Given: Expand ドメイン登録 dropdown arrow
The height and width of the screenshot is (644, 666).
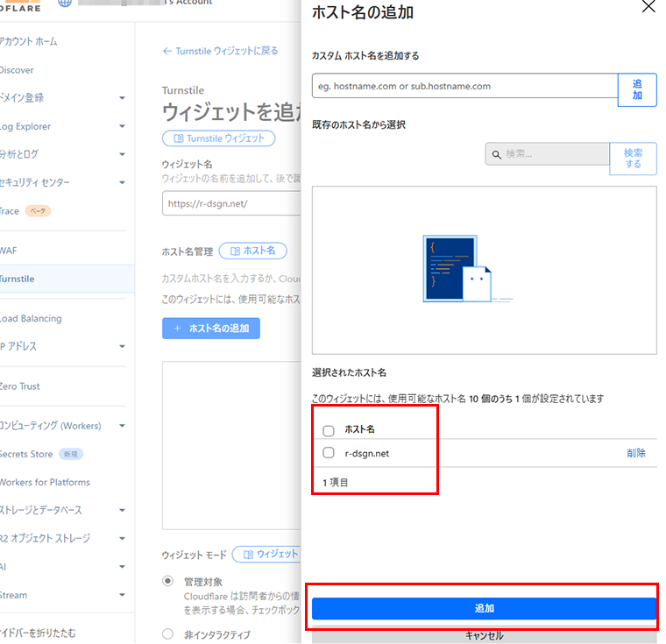Looking at the screenshot, I should (x=122, y=98).
